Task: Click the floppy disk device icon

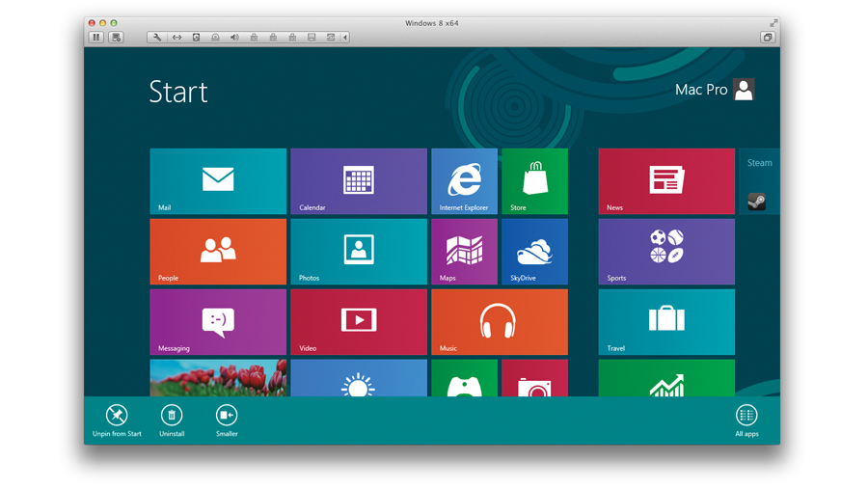Action: pos(312,37)
